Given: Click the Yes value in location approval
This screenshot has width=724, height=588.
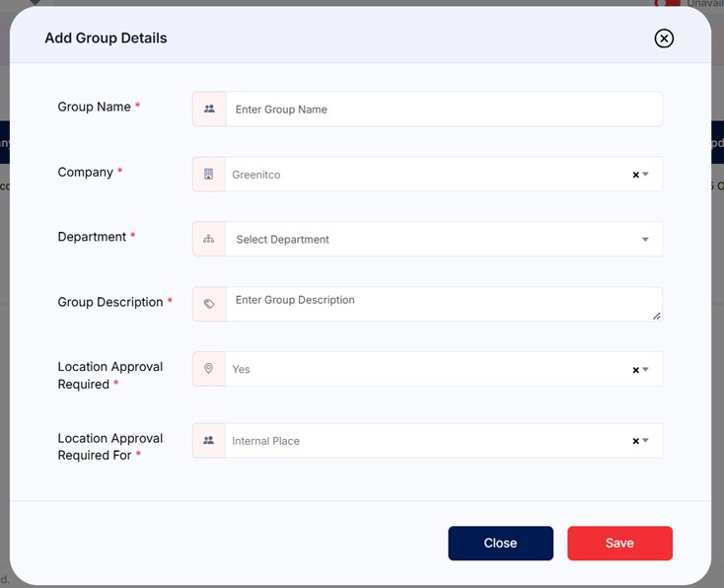Looking at the screenshot, I should 241,370.
